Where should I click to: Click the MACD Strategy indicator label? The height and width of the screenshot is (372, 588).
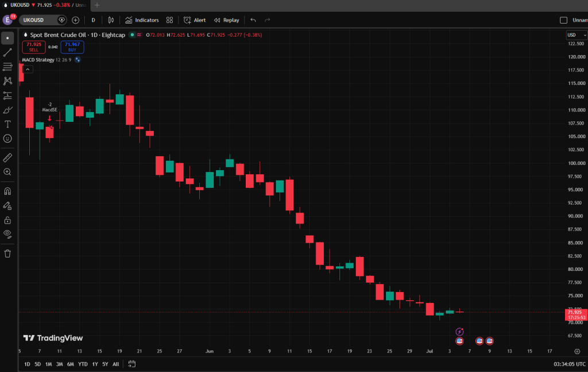point(38,60)
